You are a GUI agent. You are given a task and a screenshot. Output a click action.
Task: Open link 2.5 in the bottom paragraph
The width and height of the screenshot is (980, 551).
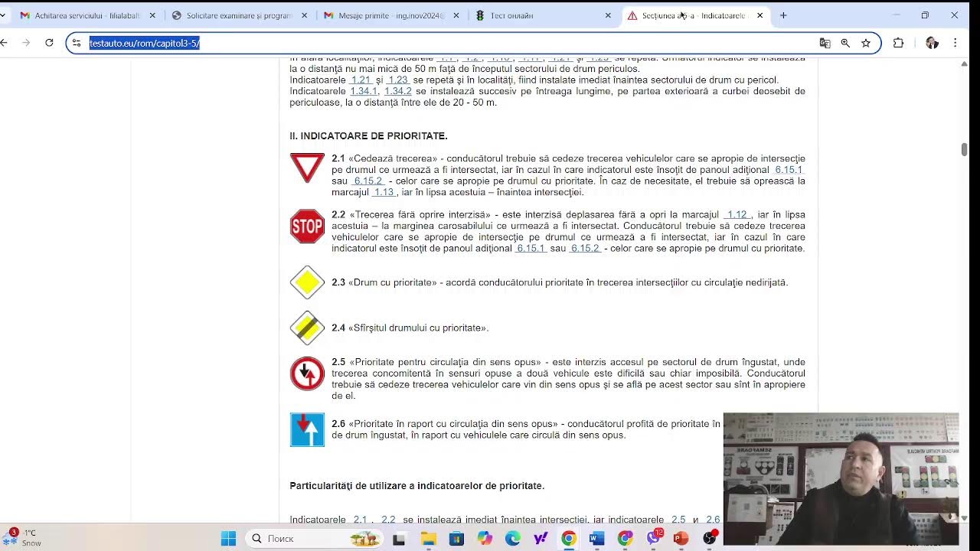[678, 520]
